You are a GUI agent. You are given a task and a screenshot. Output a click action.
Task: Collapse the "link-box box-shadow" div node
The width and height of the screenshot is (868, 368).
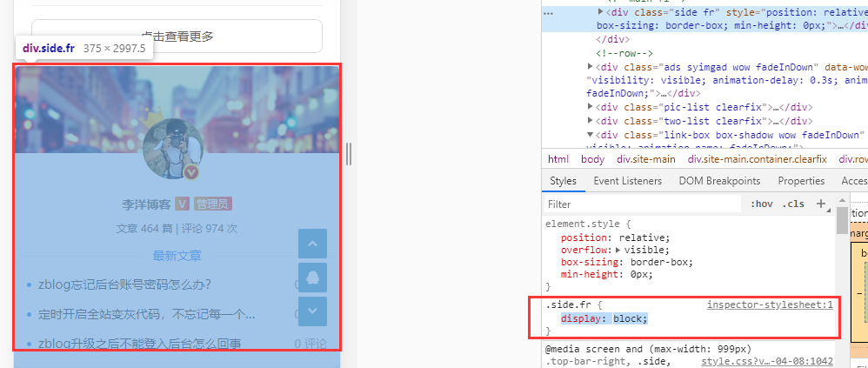pos(591,135)
